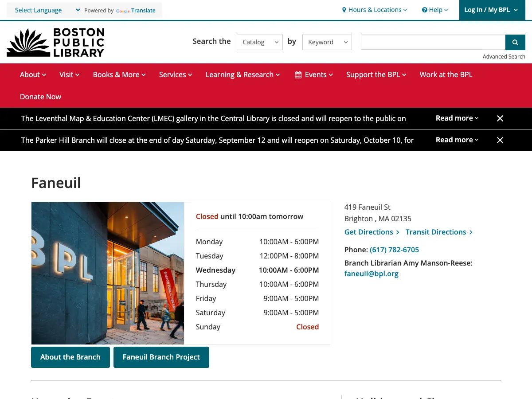This screenshot has width=532, height=399.
Task: Go to Work at the BPL
Action: pos(446,74)
